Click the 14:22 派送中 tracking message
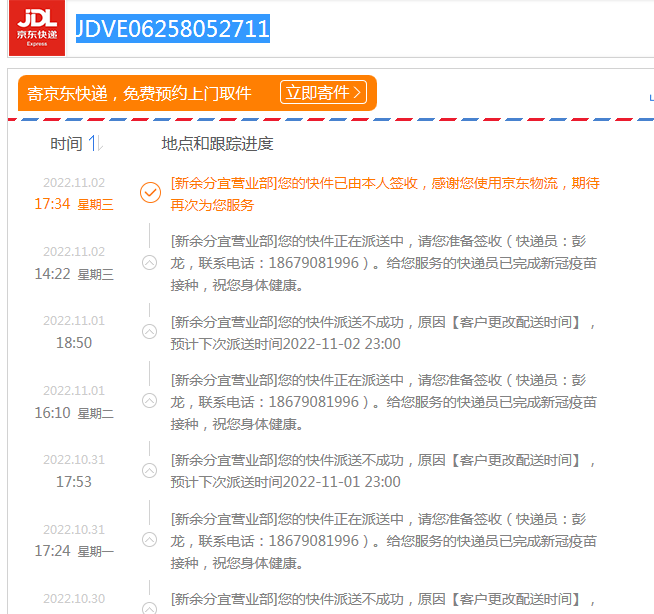 tap(383, 263)
